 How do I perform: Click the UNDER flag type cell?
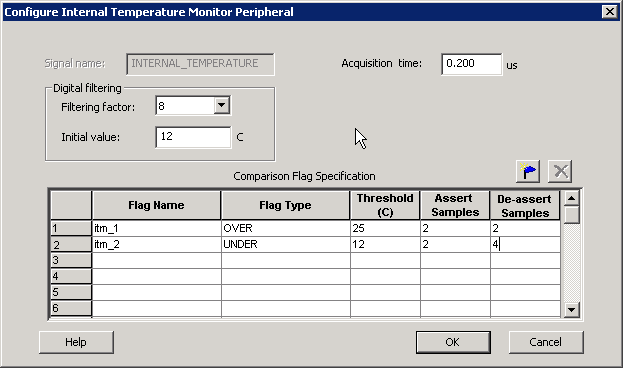click(286, 244)
